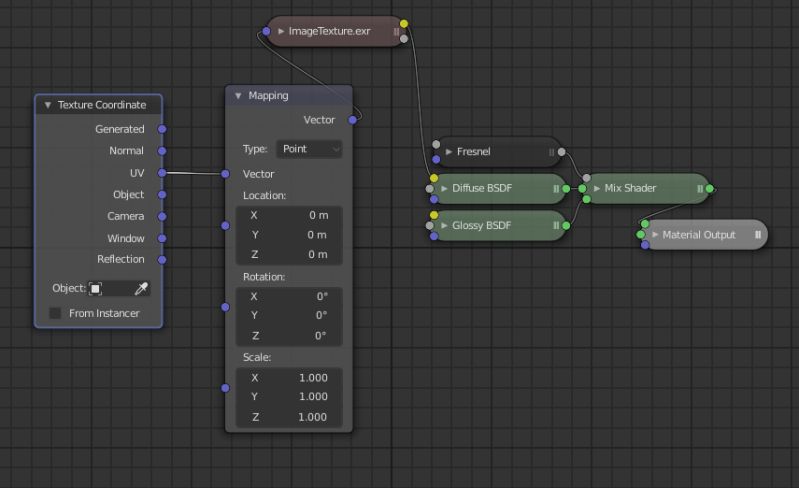The height and width of the screenshot is (488, 799).
Task: Click the Material Output surface input socket
Action: pos(645,224)
